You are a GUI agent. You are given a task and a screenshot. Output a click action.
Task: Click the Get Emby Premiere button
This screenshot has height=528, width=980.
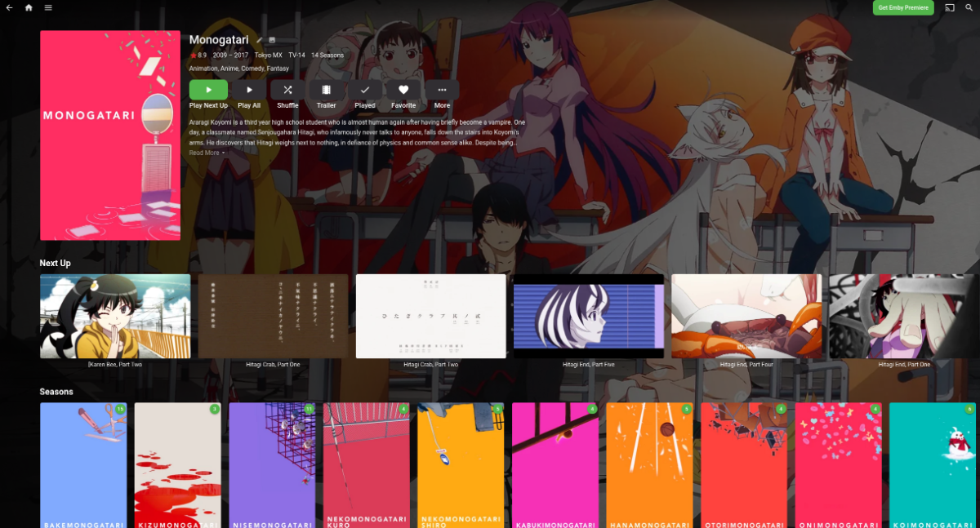coord(902,7)
